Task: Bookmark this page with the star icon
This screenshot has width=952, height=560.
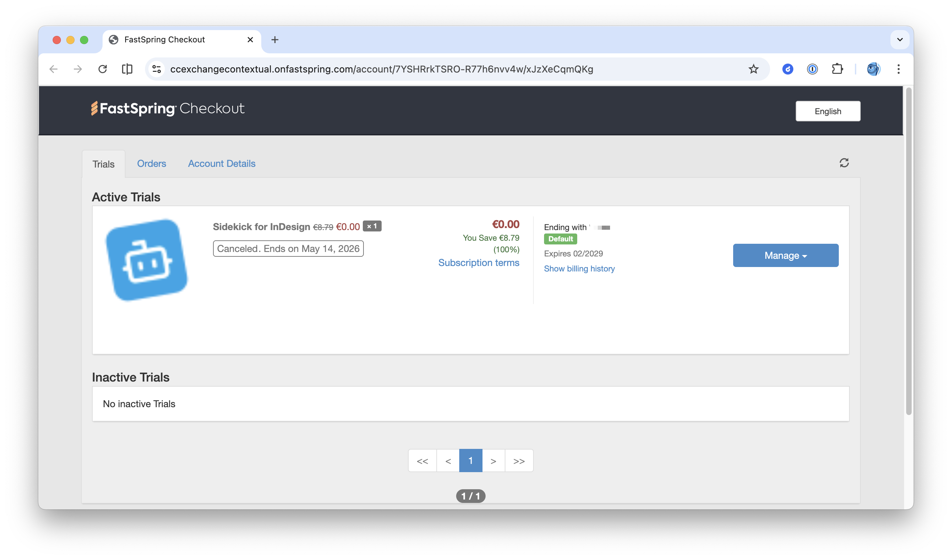Action: point(753,69)
